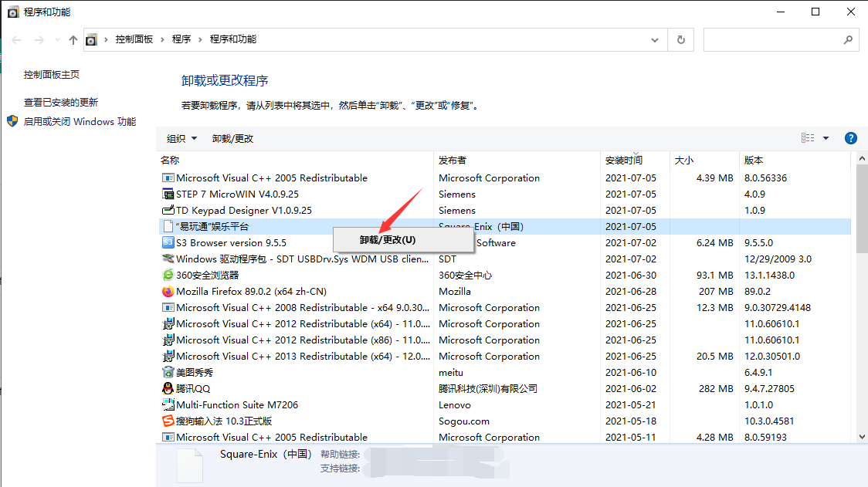Click publisher 腾讯科技(深圳)有限公司
This screenshot has height=487, width=868.
(488, 388)
